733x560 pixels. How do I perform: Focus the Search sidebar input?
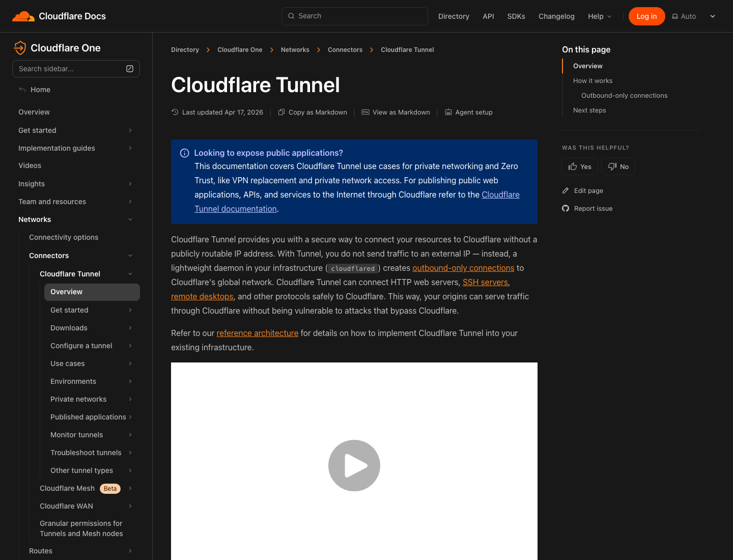(x=76, y=69)
